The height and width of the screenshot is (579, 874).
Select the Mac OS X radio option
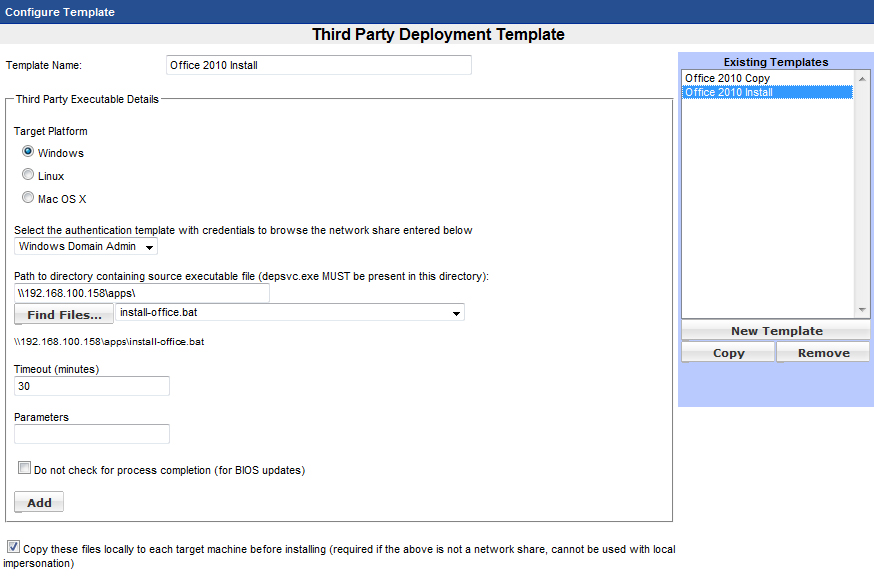point(28,198)
